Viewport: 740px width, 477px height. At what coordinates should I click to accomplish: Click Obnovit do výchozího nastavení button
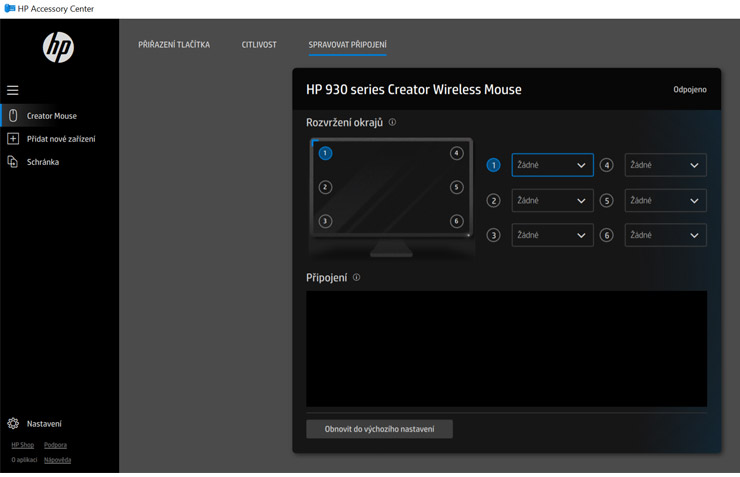click(x=379, y=429)
